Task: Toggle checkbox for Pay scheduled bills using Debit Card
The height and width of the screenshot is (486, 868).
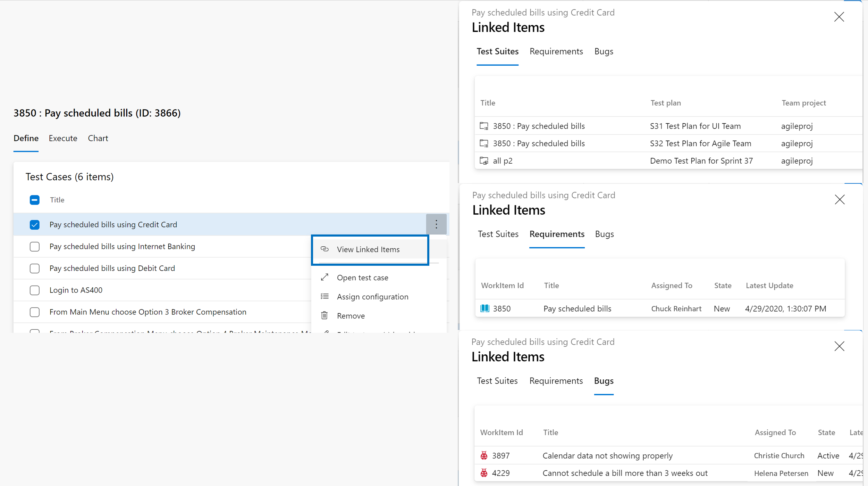Action: pos(34,267)
